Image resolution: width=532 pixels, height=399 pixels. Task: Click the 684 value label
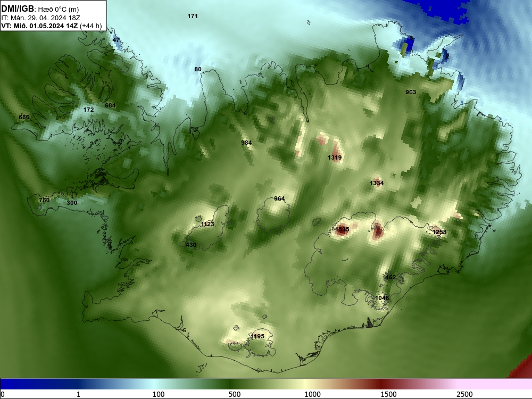tap(110, 105)
